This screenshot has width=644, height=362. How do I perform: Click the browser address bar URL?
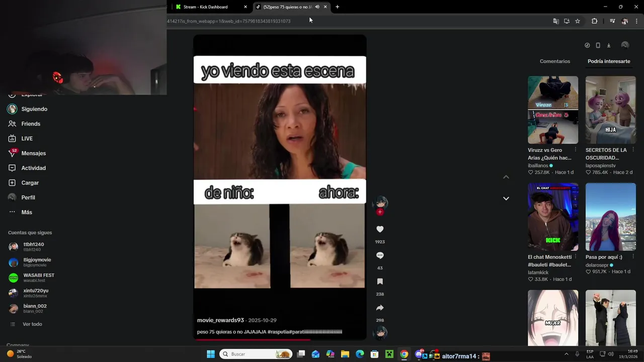tap(229, 21)
